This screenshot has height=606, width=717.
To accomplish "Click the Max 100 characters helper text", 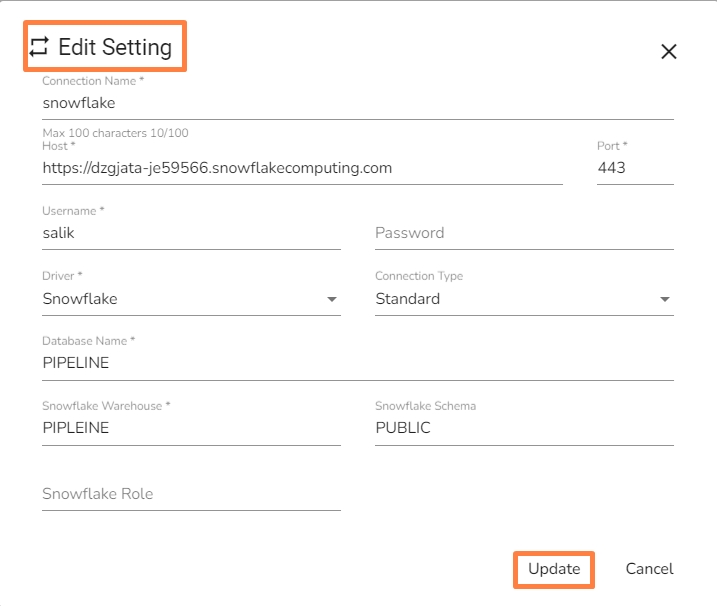I will click(x=115, y=133).
